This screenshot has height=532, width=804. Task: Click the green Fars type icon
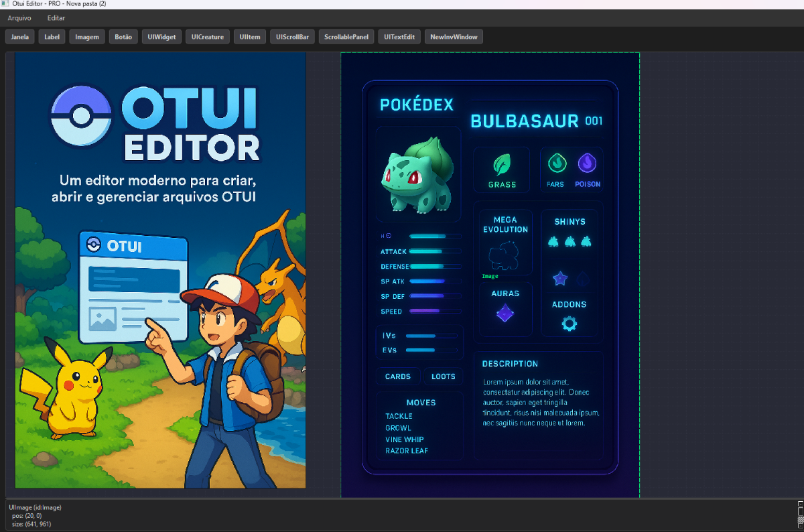(x=556, y=163)
